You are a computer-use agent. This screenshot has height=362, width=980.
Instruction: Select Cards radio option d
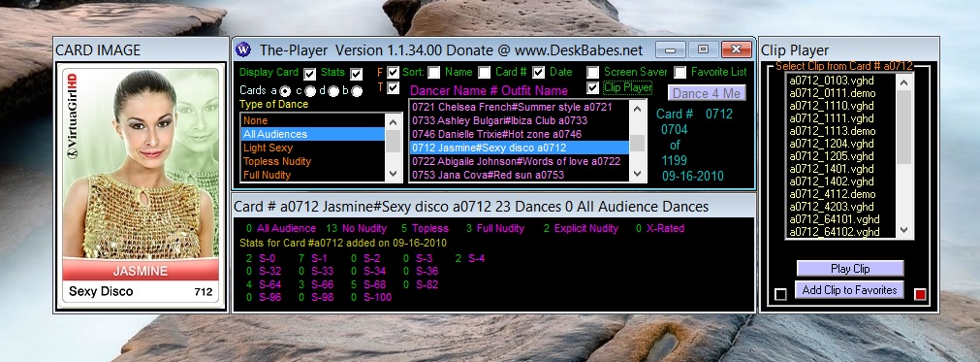333,91
